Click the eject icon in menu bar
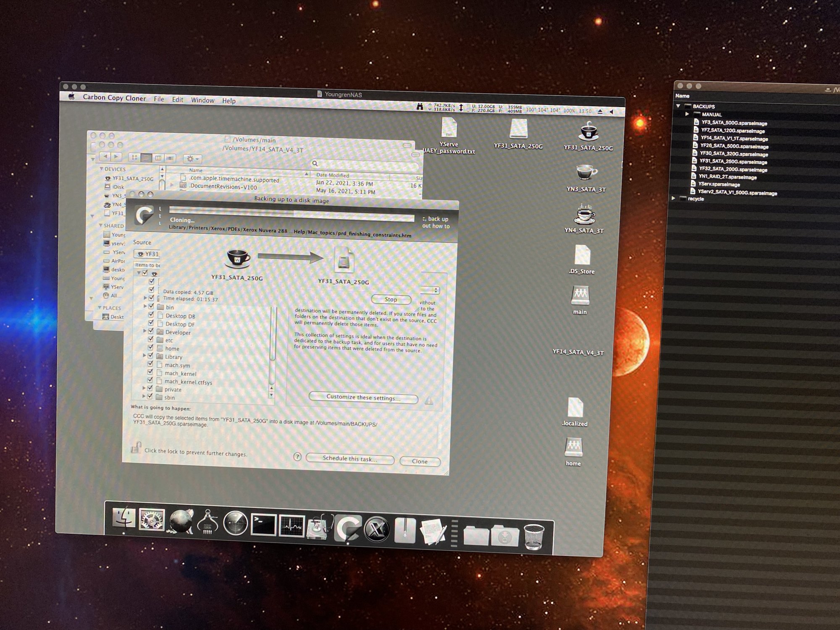Screen dimensions: 840x630 (600, 111)
